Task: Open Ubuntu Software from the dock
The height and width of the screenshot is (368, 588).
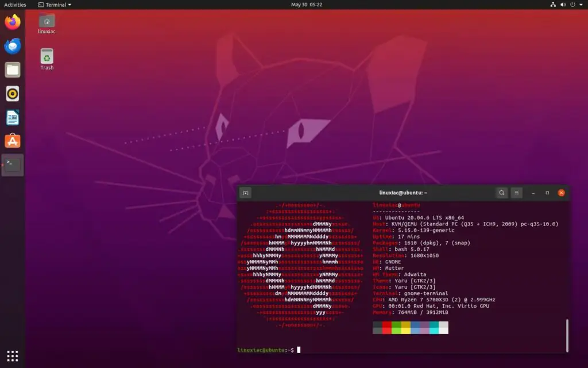Action: coord(13,140)
